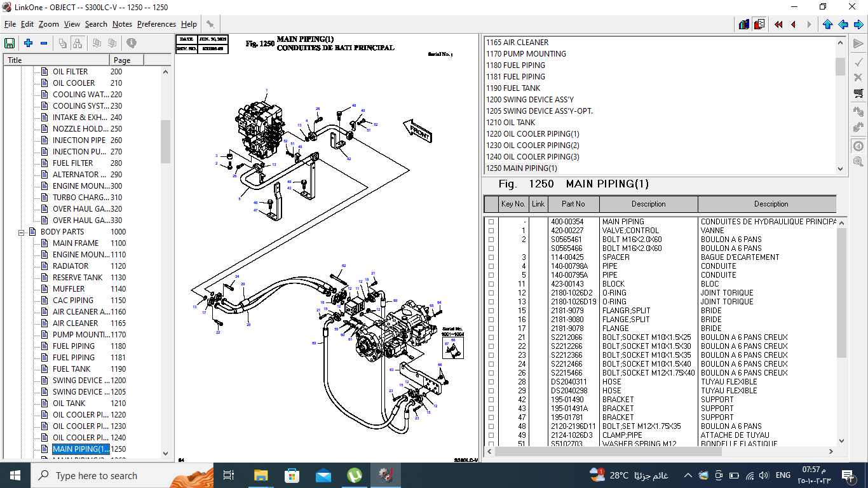Tick the checkbox for HOSE DS2040311 row
This screenshot has width=868, height=488.
[491, 382]
